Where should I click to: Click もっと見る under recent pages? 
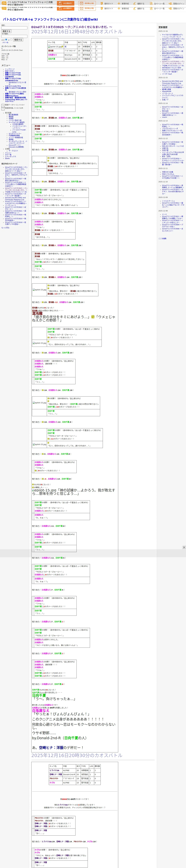coord(5,228)
